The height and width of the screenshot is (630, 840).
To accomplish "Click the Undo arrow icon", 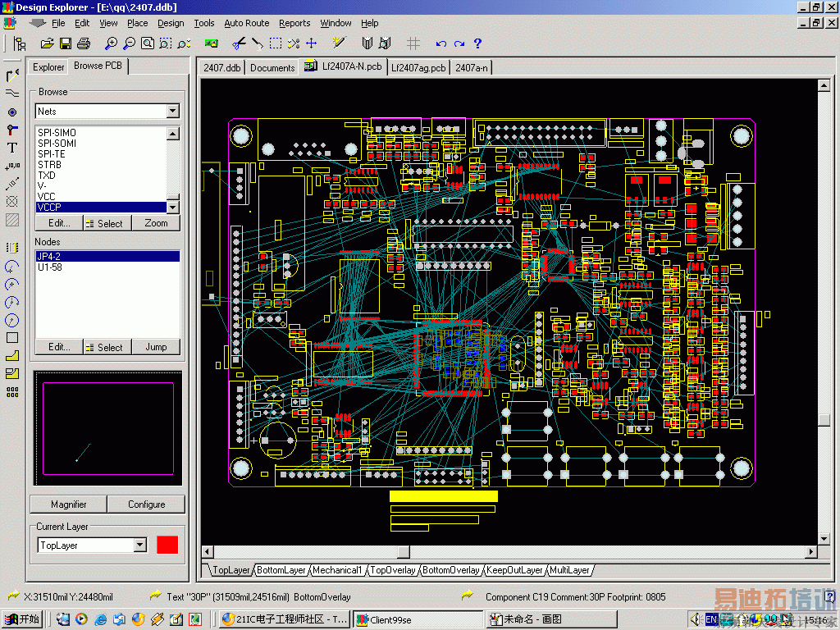I will (441, 43).
